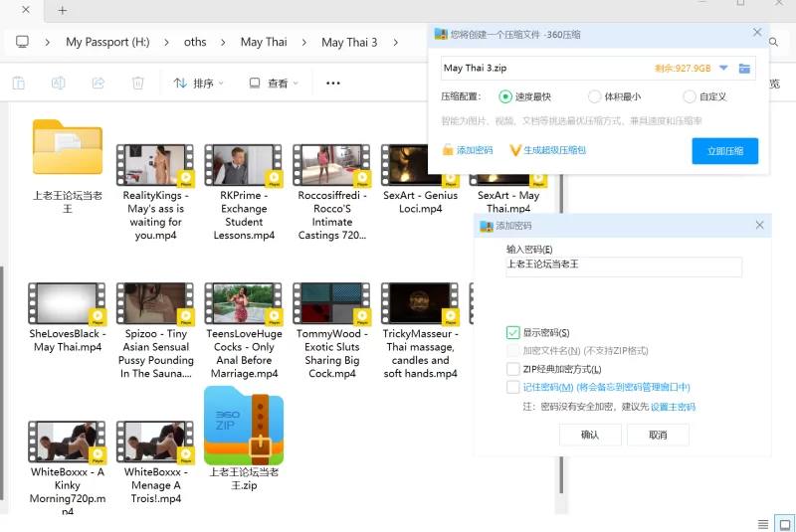Click into the 输入密码 text field
This screenshot has width=796, height=532.
624,266
